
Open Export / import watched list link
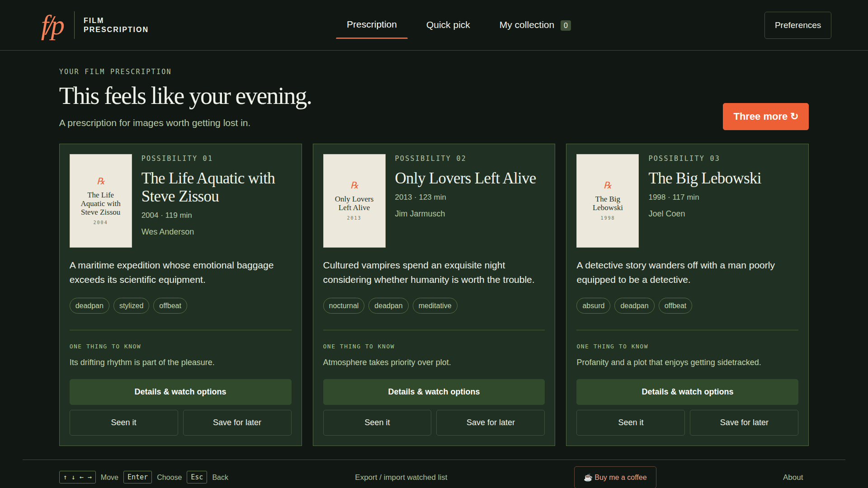coord(401,477)
